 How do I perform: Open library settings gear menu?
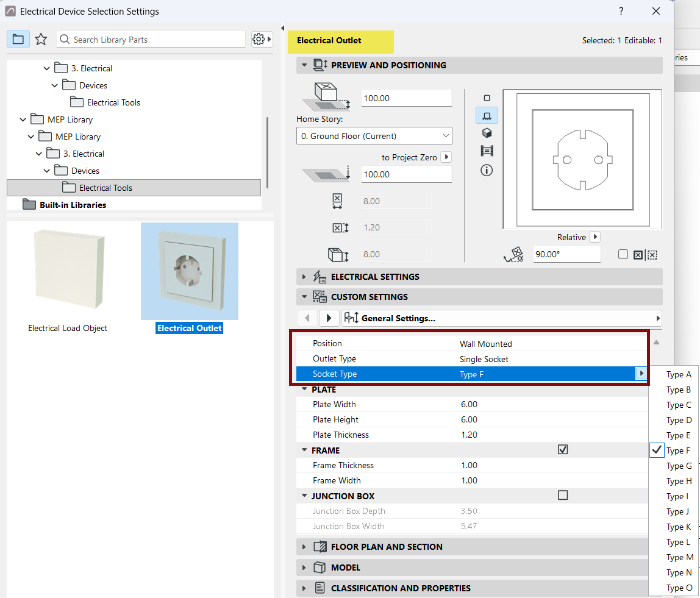tap(262, 39)
